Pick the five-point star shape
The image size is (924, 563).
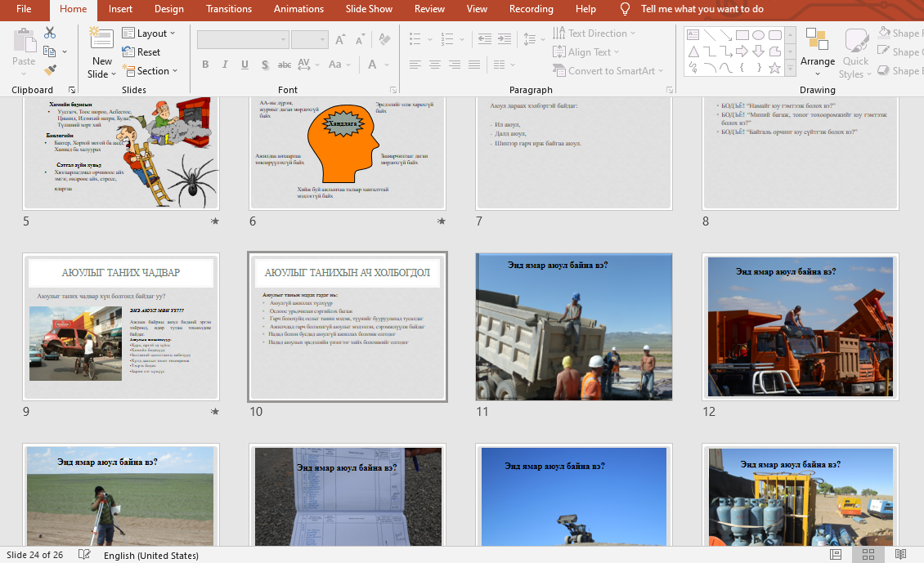[774, 68]
